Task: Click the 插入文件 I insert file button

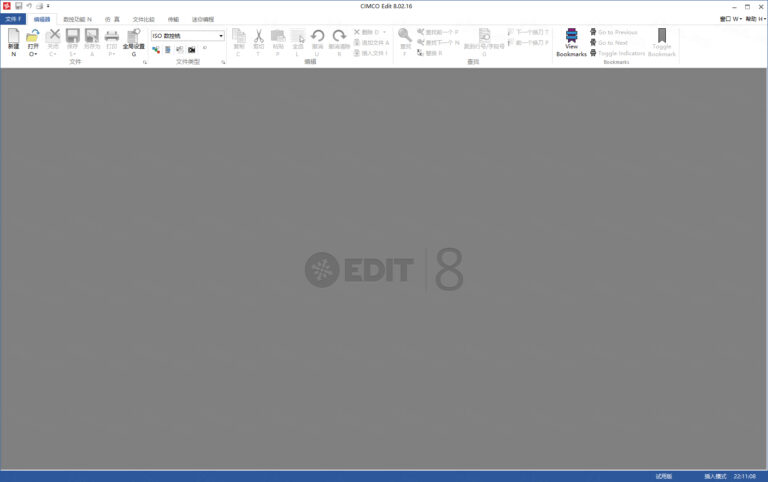Action: (x=371, y=53)
